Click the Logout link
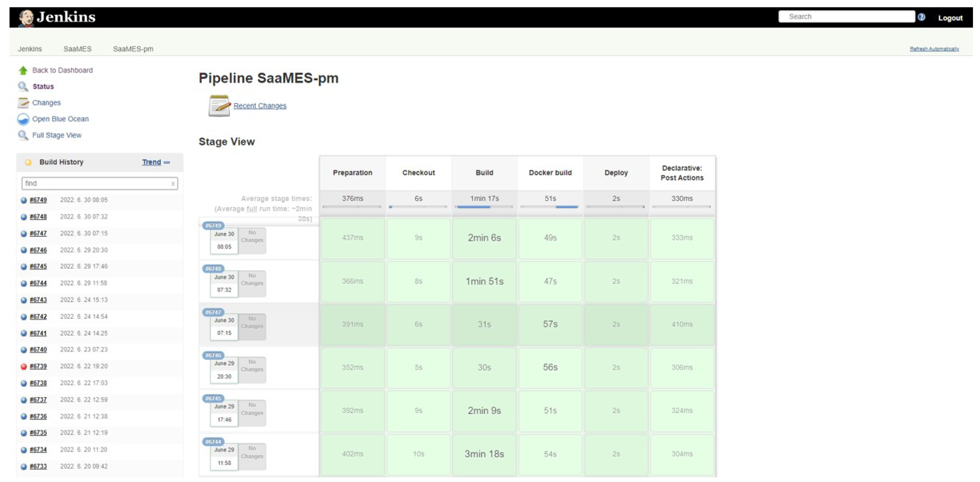Viewport: 980px width, 482px height. point(950,18)
